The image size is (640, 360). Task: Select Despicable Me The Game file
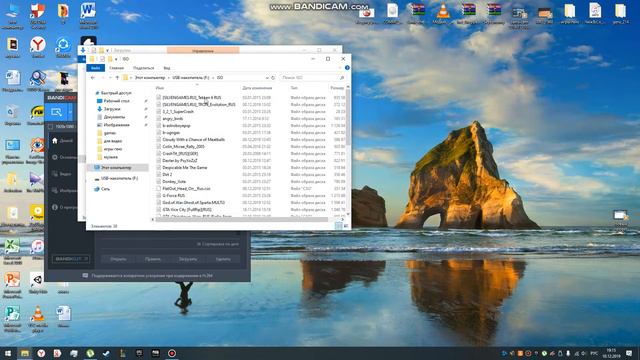[184, 168]
